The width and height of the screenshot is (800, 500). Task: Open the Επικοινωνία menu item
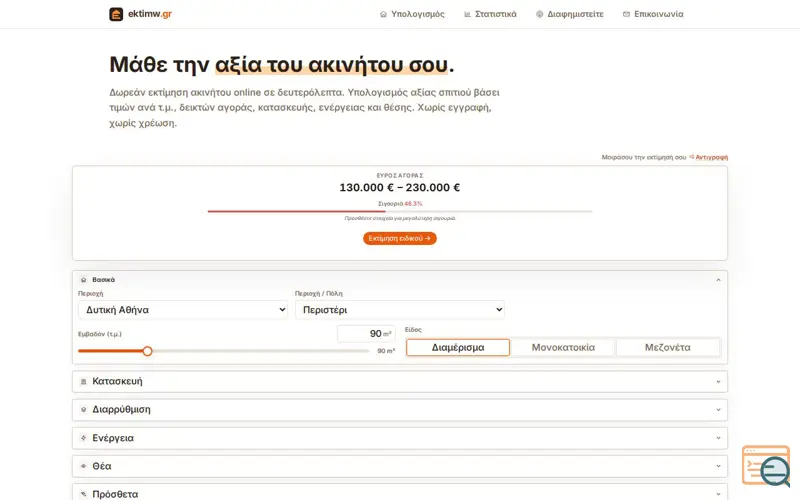pyautogui.click(x=653, y=14)
